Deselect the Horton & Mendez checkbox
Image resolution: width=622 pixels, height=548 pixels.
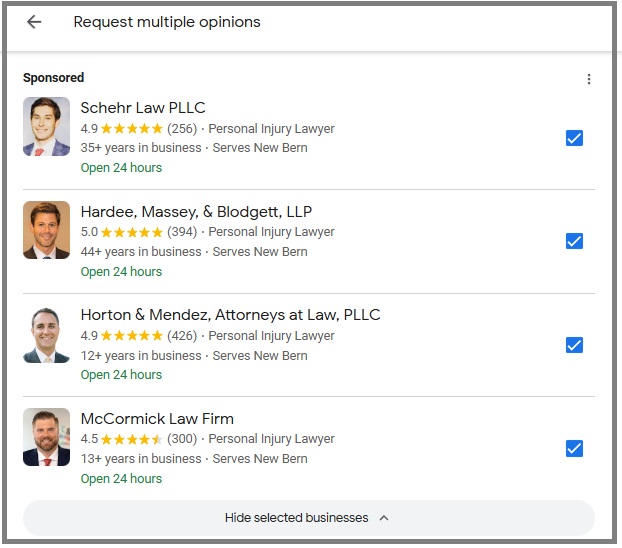pyautogui.click(x=574, y=345)
